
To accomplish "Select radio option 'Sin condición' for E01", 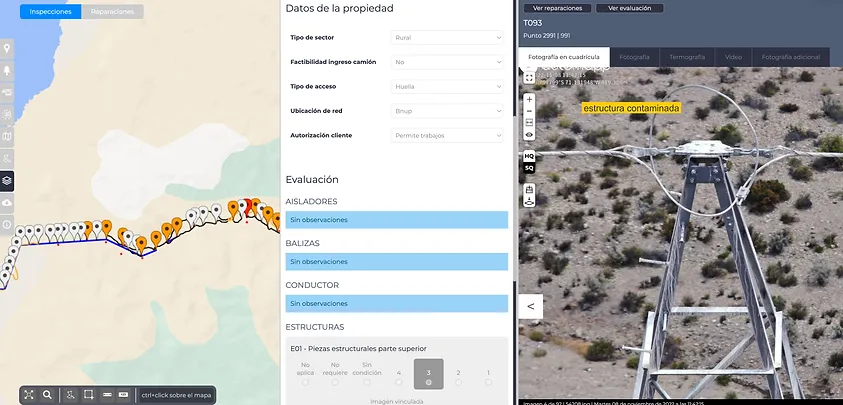I will pos(367,382).
